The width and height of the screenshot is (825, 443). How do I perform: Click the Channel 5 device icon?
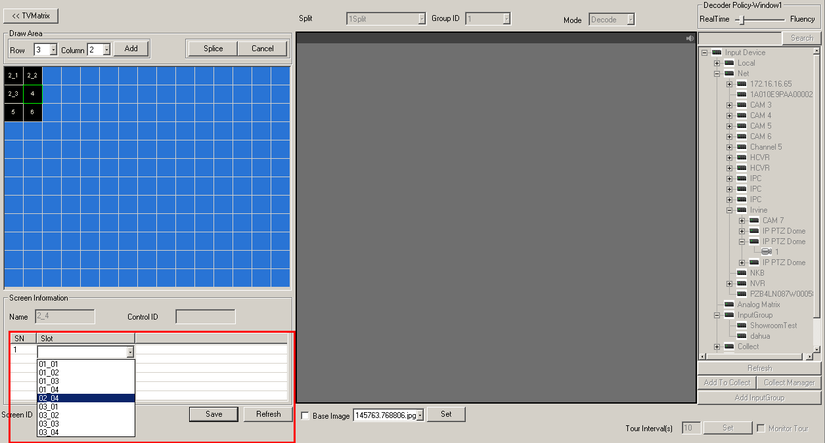point(741,147)
